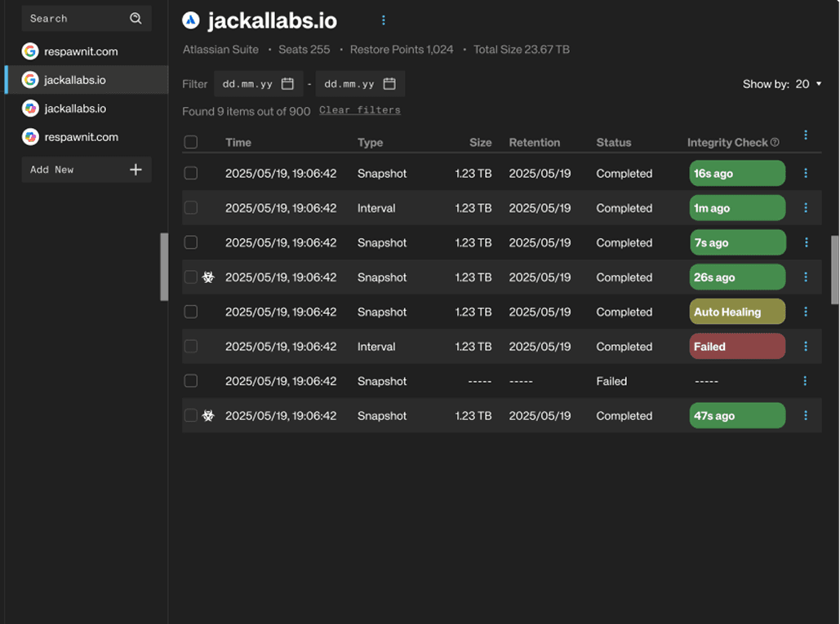Open actions menu for the 16s ago row
Viewport: 840px width, 624px height.
pyautogui.click(x=805, y=173)
